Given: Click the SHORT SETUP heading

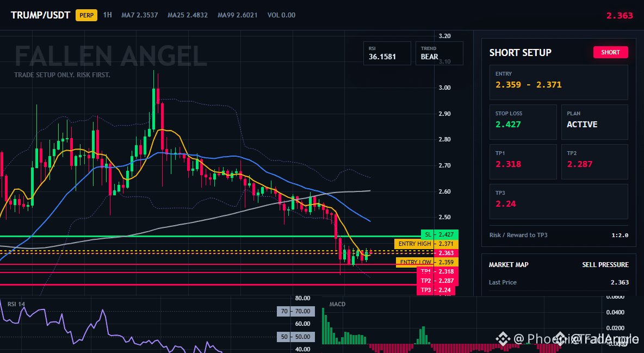Looking at the screenshot, I should point(520,53).
